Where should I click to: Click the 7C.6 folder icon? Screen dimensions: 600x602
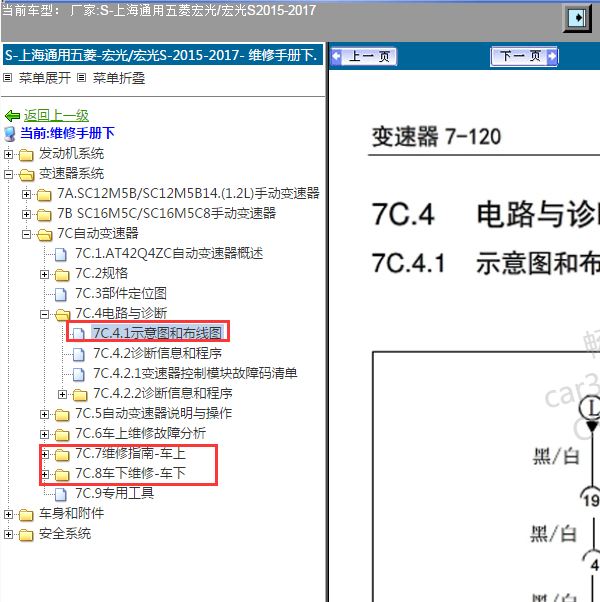point(62,435)
